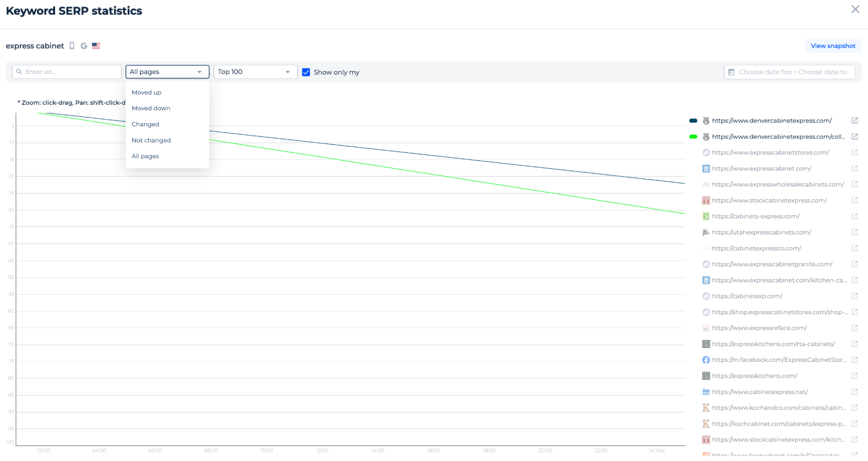868x461 pixels.
Task: Toggle chart line for expresscabinet.com/kitchen-ca...
Action: point(775,280)
